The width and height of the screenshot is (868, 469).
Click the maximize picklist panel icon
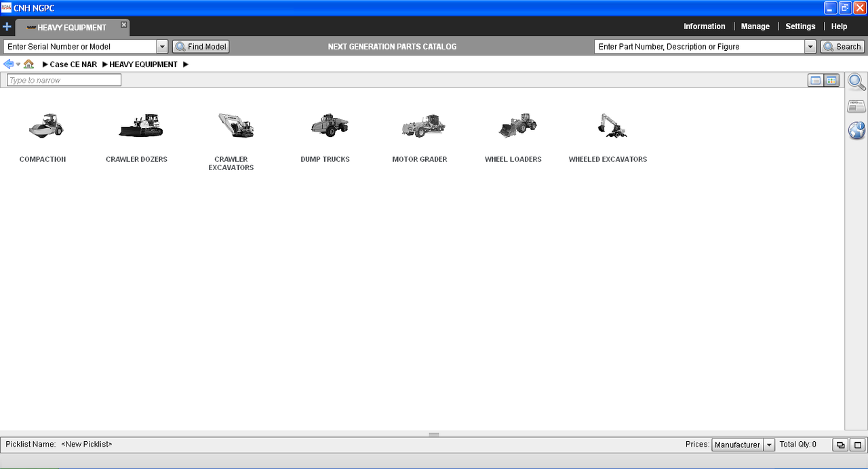tap(858, 445)
